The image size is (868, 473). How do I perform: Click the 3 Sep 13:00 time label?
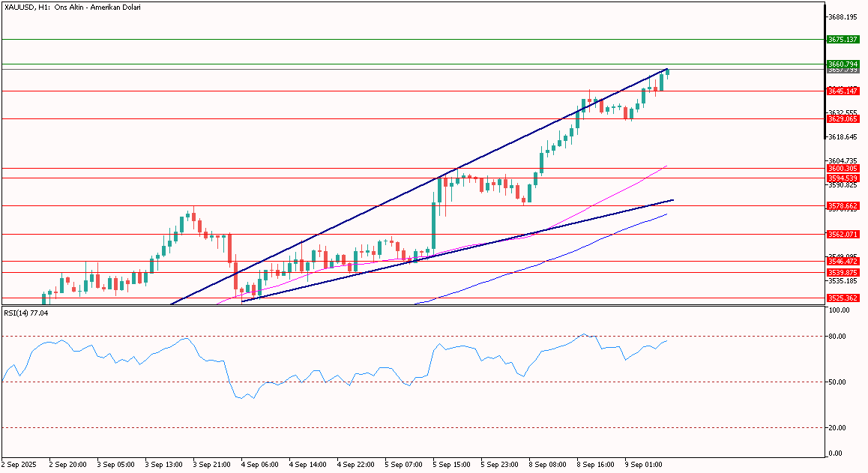pos(164,465)
